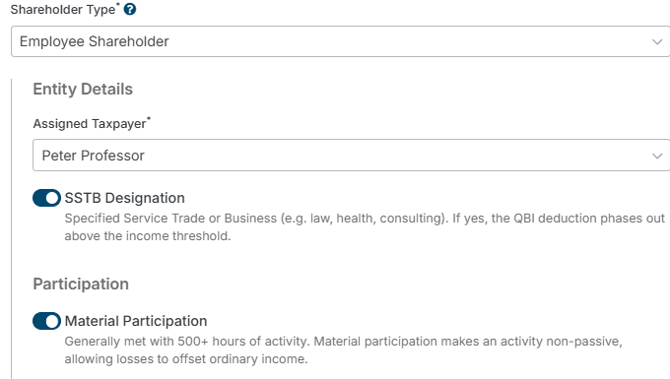The width and height of the screenshot is (670, 379).
Task: Click the 'Peter Professor' selected value text
Action: pyautogui.click(x=93, y=156)
